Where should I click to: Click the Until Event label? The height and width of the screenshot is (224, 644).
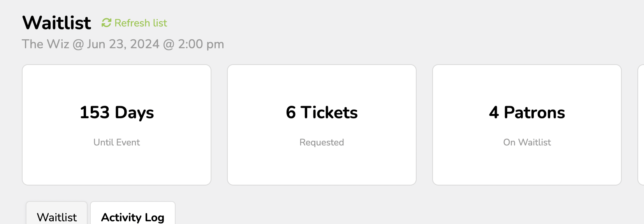116,142
